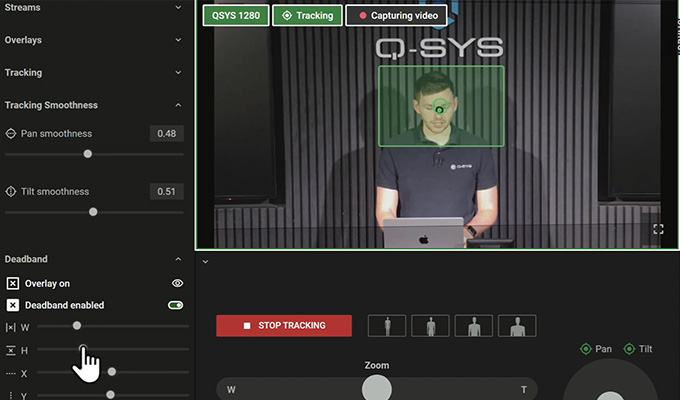Click the QSYS 1280 button

236,16
